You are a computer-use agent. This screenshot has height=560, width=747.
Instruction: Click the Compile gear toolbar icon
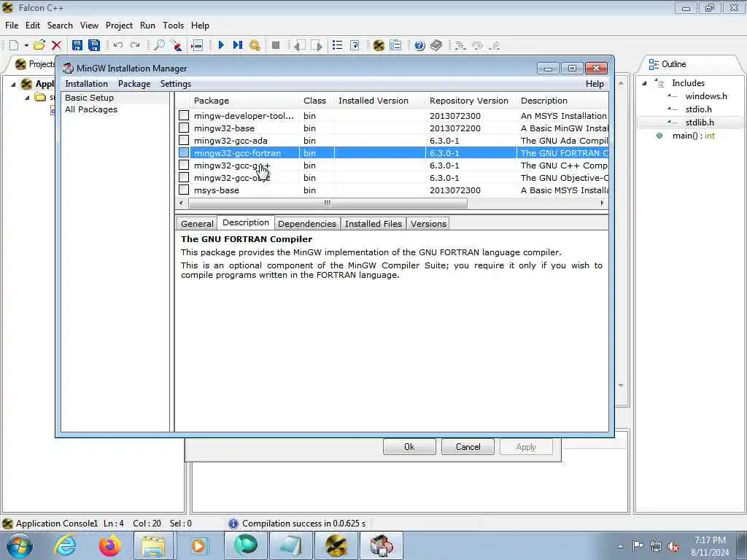point(255,45)
